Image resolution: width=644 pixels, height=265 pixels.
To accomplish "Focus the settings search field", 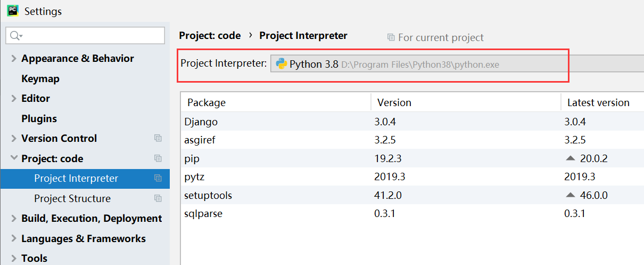I will (90, 36).
